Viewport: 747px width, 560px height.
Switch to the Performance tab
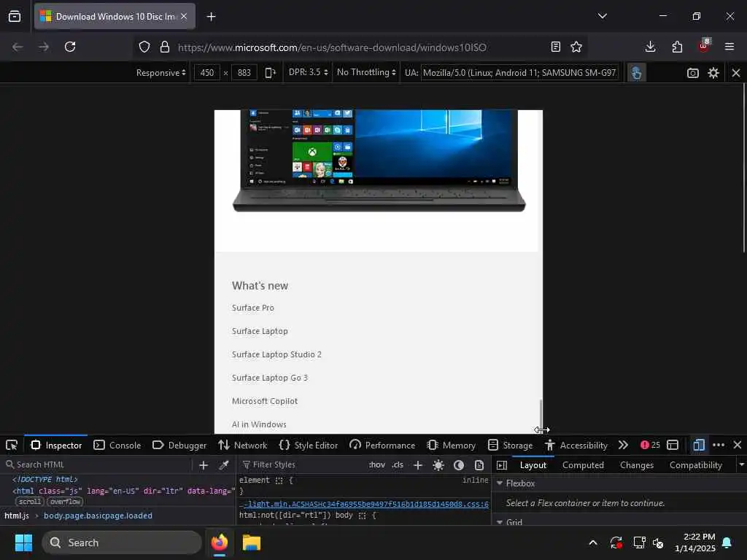(x=382, y=446)
